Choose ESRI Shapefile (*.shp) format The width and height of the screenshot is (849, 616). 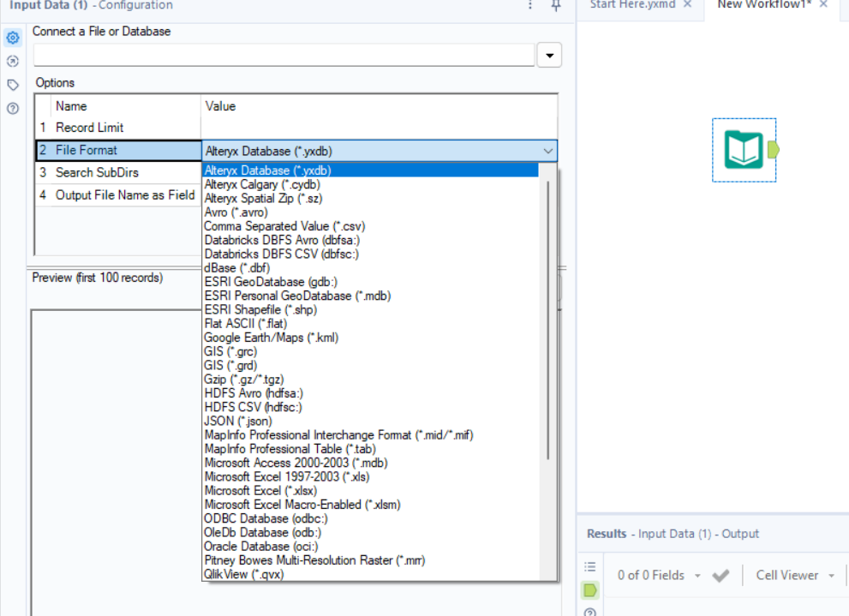pos(370,310)
